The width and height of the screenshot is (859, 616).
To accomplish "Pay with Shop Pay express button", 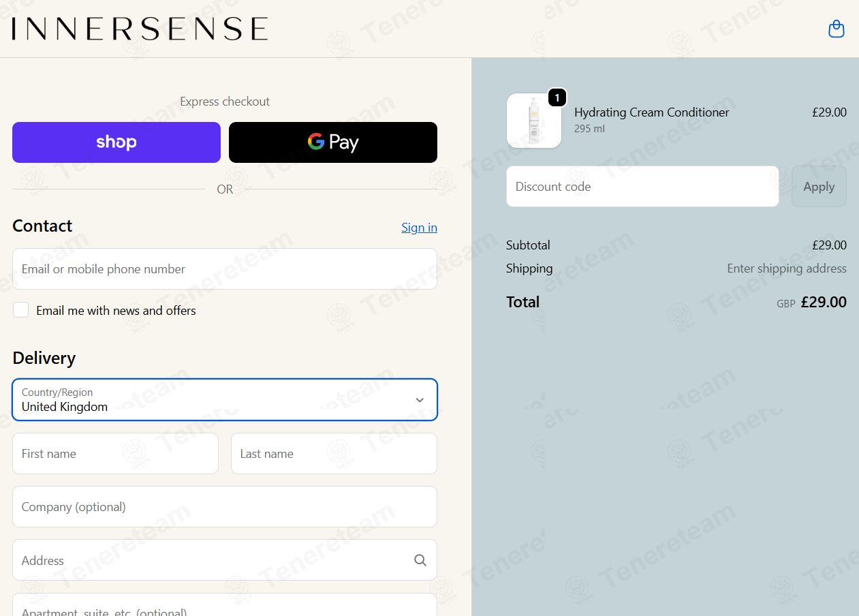I will (x=116, y=142).
